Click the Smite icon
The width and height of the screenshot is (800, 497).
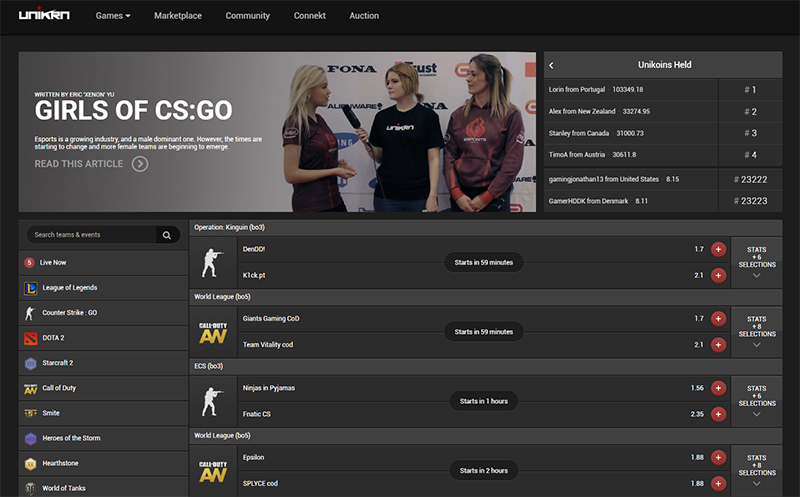coord(31,413)
